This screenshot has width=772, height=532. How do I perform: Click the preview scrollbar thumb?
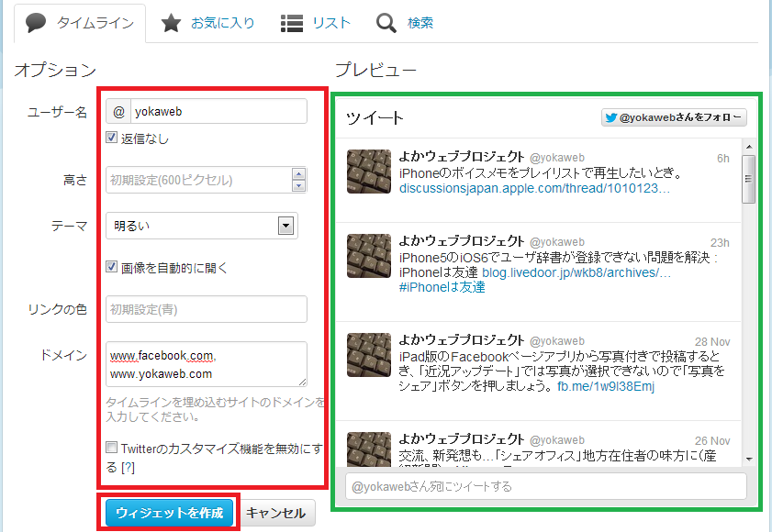coord(749,179)
